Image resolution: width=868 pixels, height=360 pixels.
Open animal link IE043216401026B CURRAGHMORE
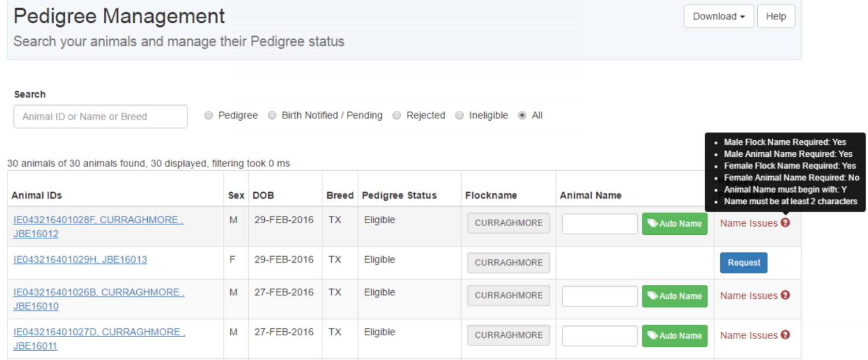click(99, 299)
